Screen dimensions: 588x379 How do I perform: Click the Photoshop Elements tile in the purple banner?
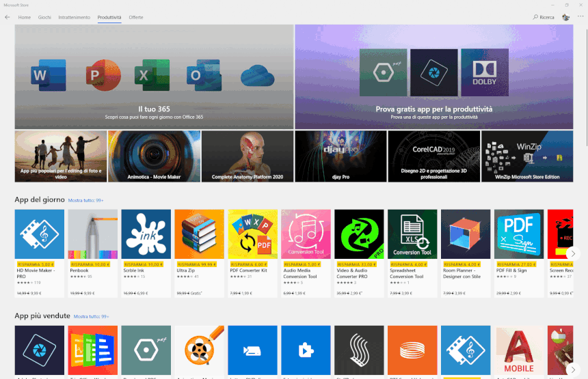tap(434, 72)
